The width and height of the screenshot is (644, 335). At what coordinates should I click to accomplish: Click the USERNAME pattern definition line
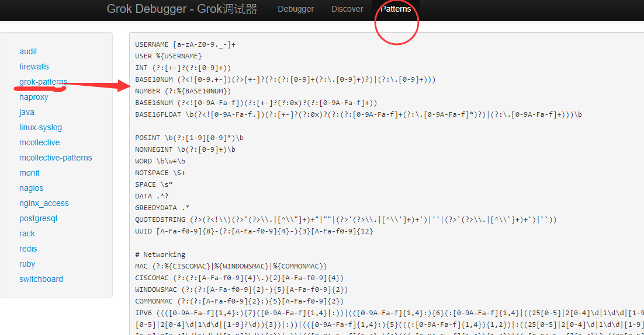click(185, 44)
